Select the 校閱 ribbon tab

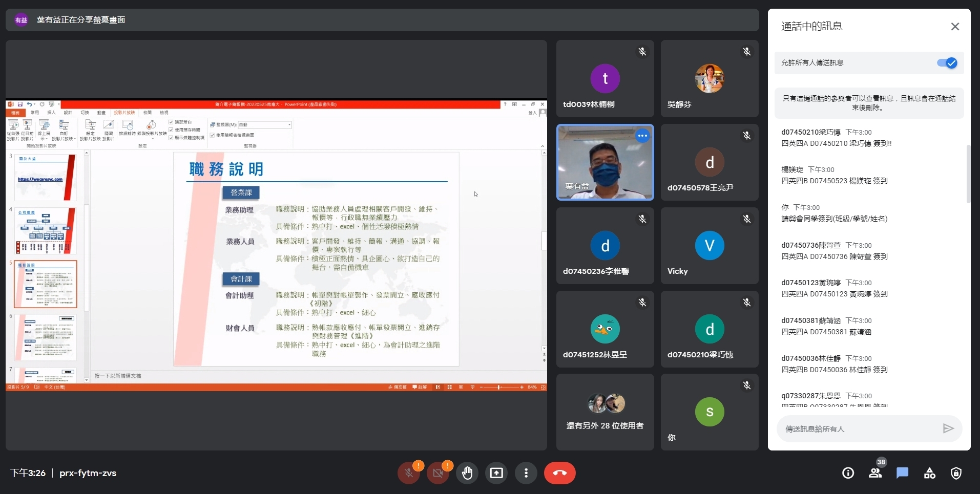coord(148,113)
